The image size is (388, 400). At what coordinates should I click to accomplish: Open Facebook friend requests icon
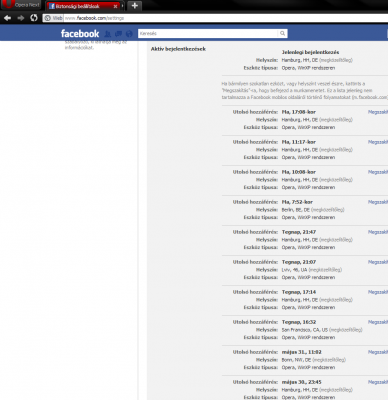107,34
